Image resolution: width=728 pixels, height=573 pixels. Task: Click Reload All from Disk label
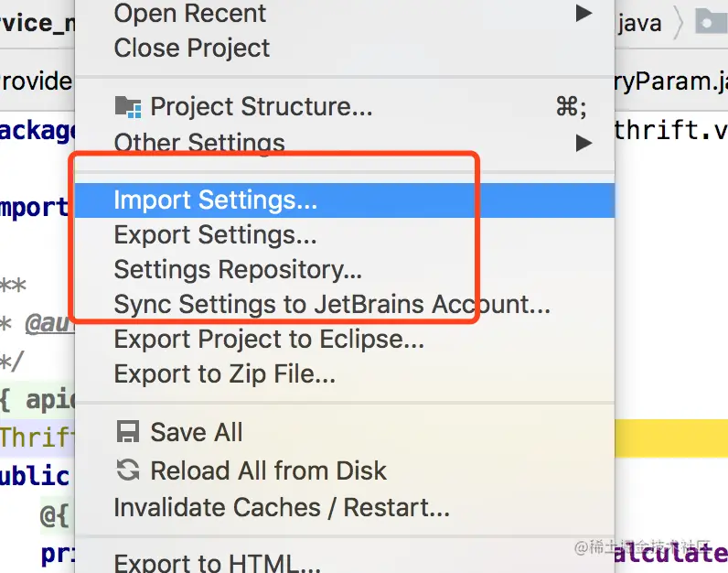[x=268, y=470]
